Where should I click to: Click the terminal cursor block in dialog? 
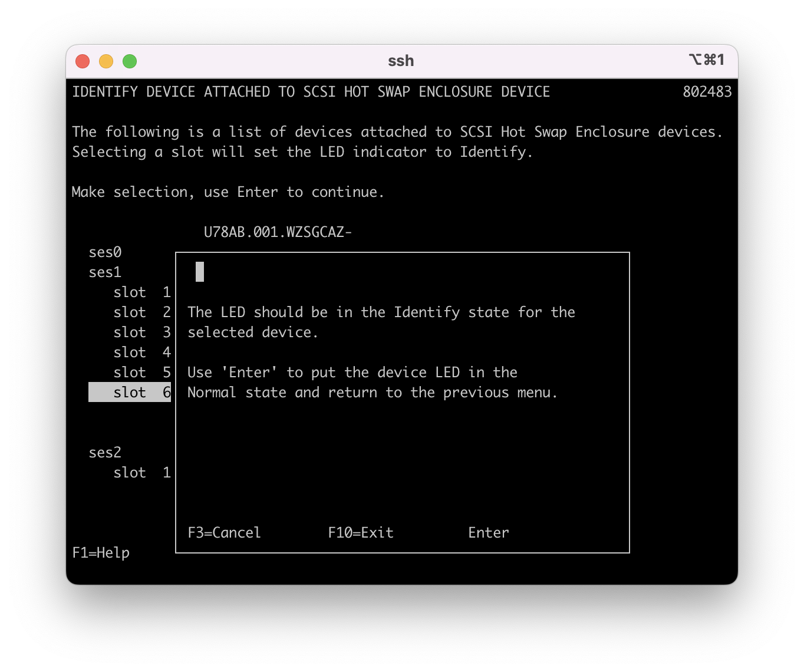200,272
